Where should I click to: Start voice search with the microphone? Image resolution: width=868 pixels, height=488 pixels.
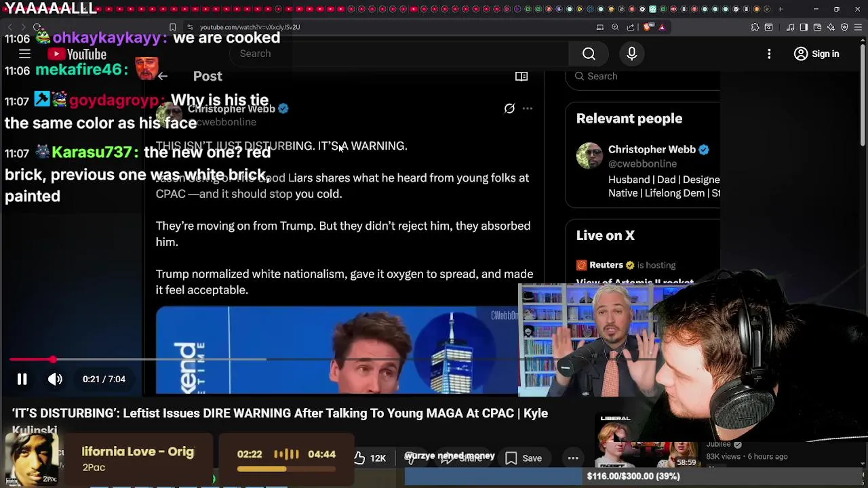click(631, 54)
